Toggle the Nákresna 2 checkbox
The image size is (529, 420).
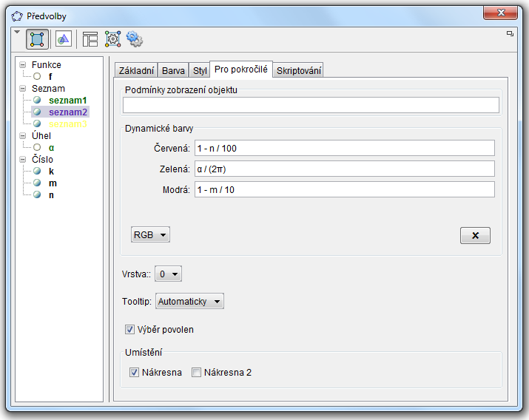(x=196, y=372)
